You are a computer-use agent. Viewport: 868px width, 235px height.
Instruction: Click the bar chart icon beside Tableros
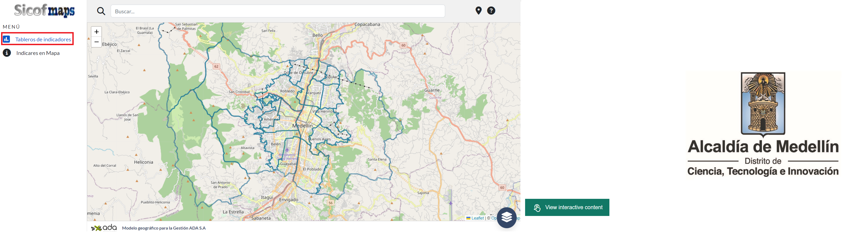(x=7, y=39)
